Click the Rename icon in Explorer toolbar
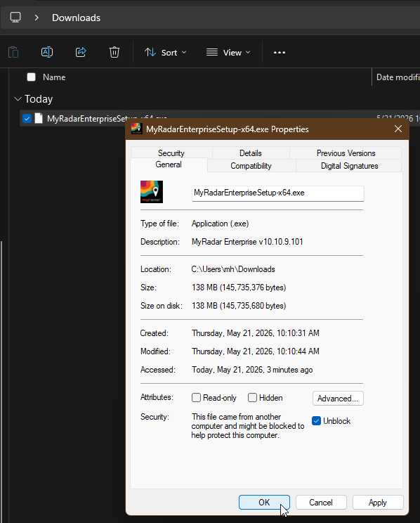Image resolution: width=420 pixels, height=523 pixels. pos(47,52)
